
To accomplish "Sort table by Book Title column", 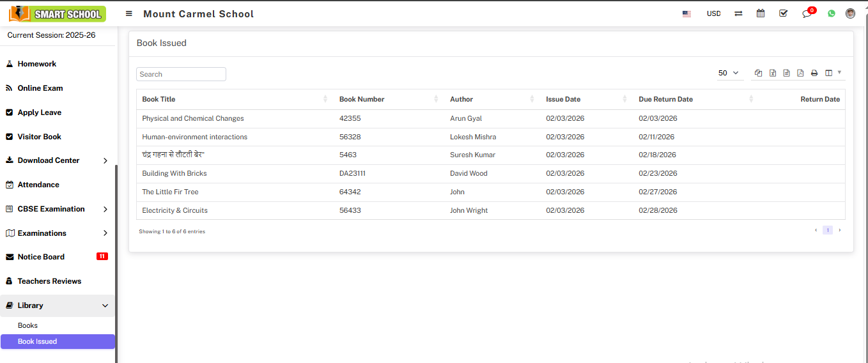I will 159,99.
